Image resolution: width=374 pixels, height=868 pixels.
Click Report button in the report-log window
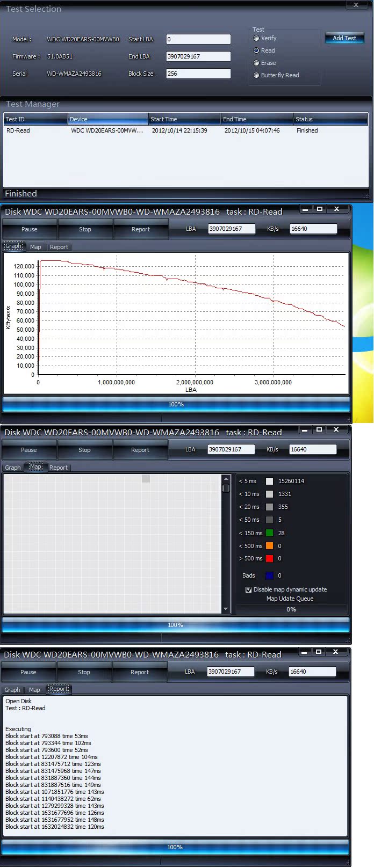tap(140, 672)
